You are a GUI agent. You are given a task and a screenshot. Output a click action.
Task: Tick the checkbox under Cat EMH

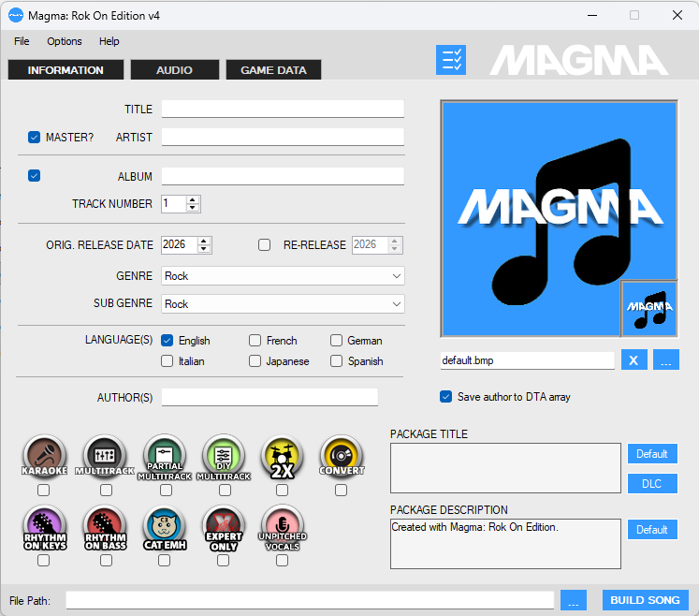pos(165,560)
